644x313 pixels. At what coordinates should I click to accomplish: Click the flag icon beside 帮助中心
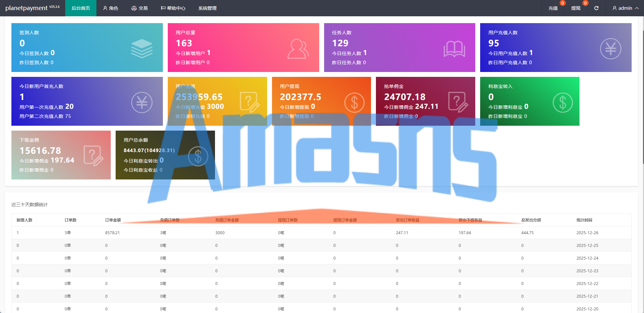[x=163, y=8]
